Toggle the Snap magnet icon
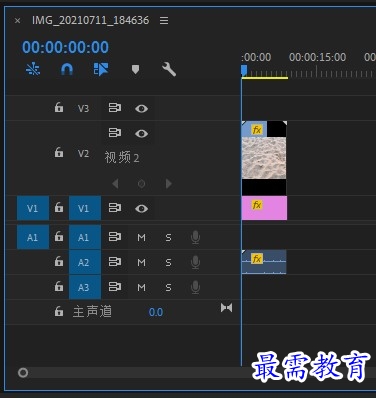Screen dimensions: 376x398 (x=67, y=69)
